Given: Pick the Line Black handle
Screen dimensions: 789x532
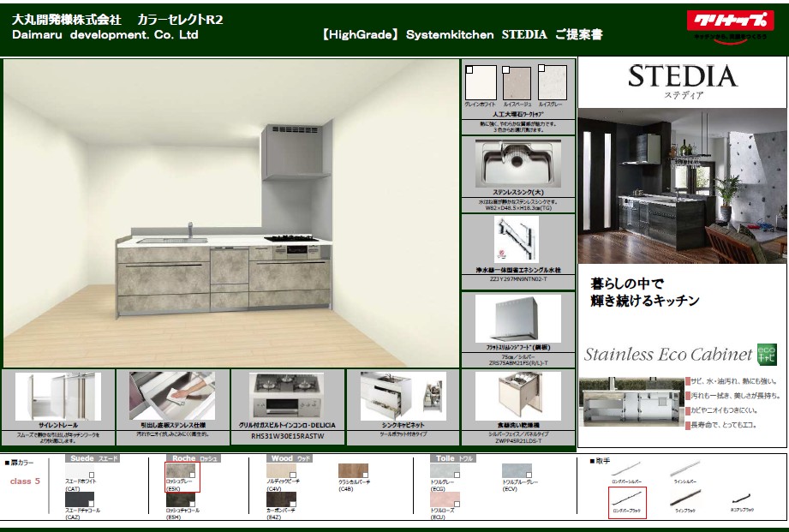Looking at the screenshot, I should (685, 499).
